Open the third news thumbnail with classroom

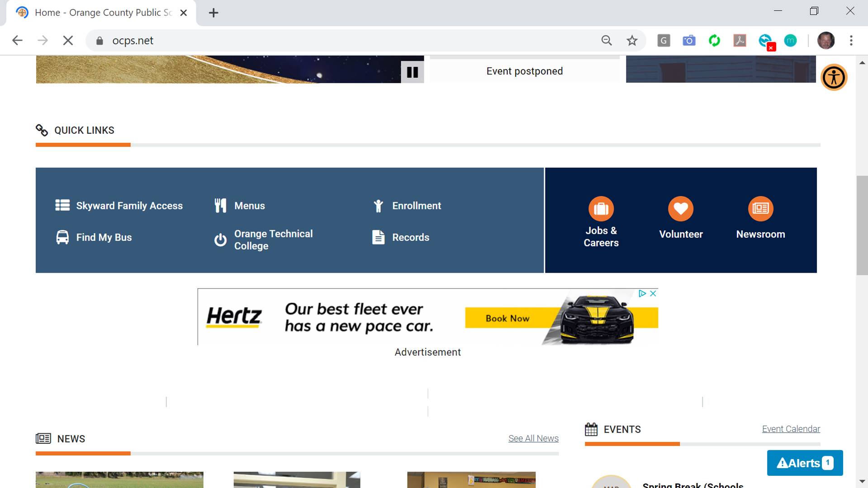point(471,480)
